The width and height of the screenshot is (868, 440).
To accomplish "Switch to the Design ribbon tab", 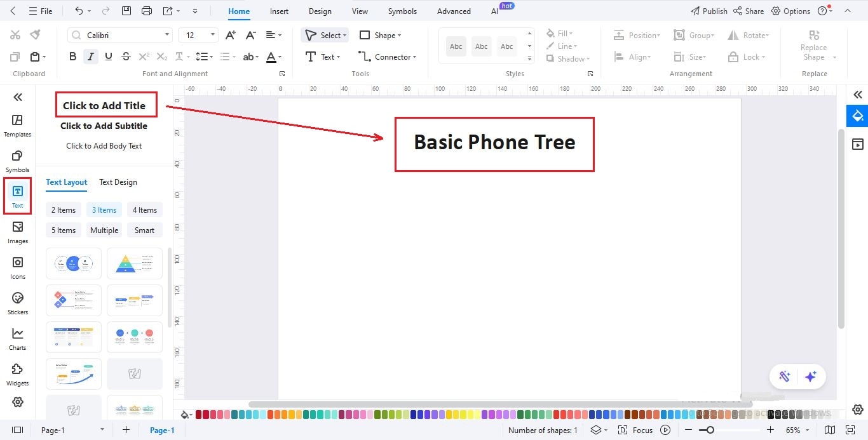I will (x=320, y=11).
